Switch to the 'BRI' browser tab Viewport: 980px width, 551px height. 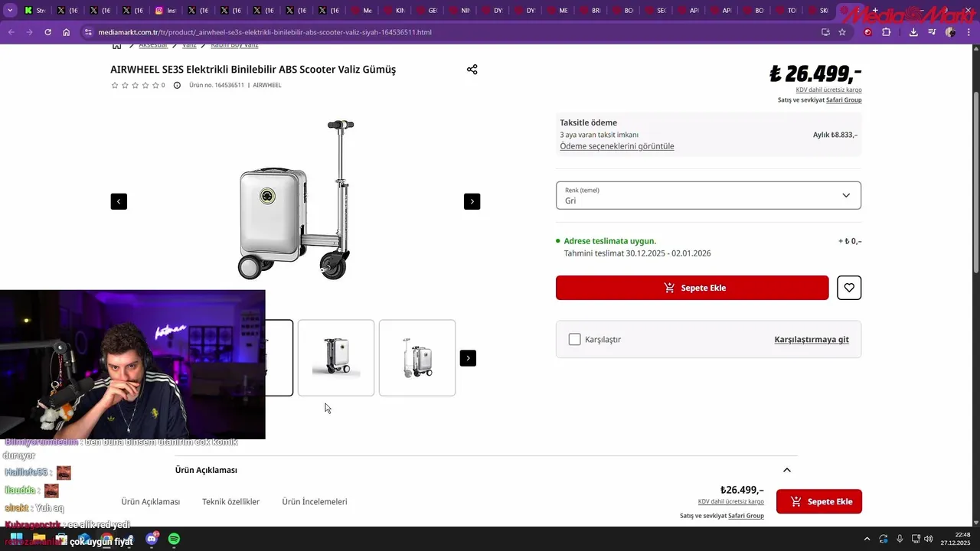pos(590,11)
